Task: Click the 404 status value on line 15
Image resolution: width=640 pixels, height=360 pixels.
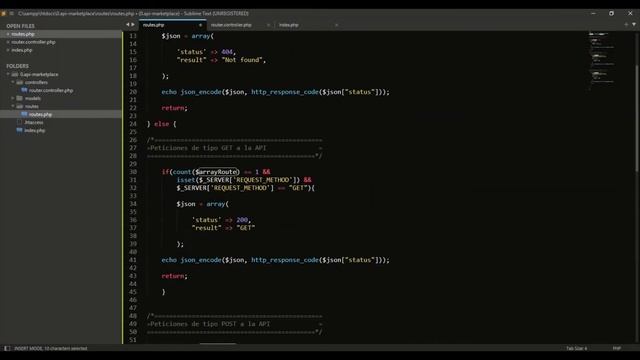Action: [227, 52]
